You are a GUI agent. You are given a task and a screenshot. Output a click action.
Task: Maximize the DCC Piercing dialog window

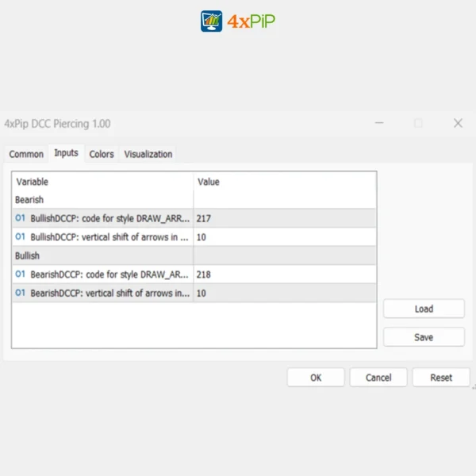(x=418, y=123)
